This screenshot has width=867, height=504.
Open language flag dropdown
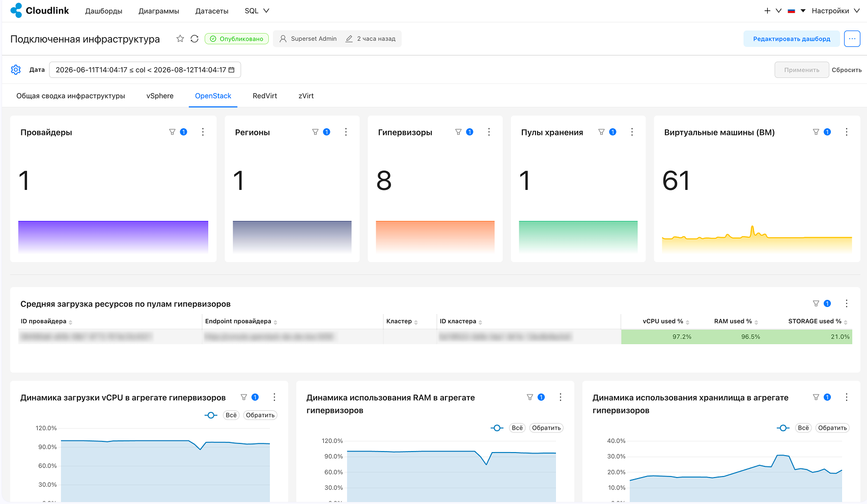click(x=797, y=11)
